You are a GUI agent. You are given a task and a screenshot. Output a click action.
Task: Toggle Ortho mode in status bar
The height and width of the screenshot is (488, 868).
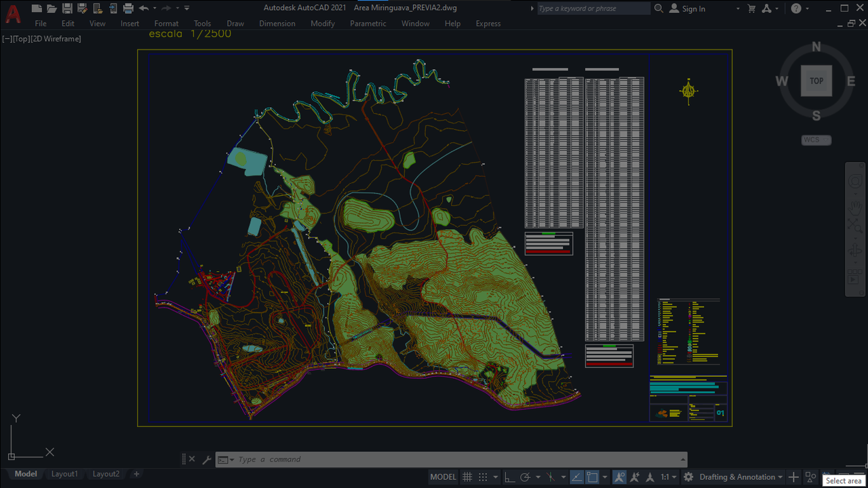click(x=509, y=477)
